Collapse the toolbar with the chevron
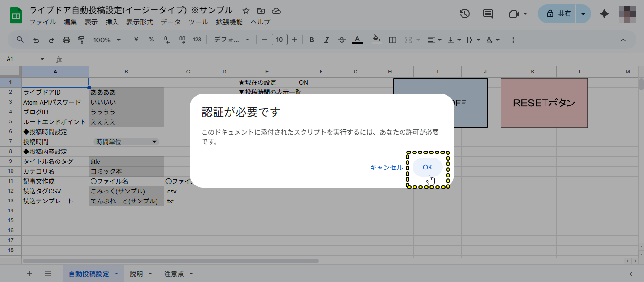Viewport: 644px width, 282px height. point(623,40)
